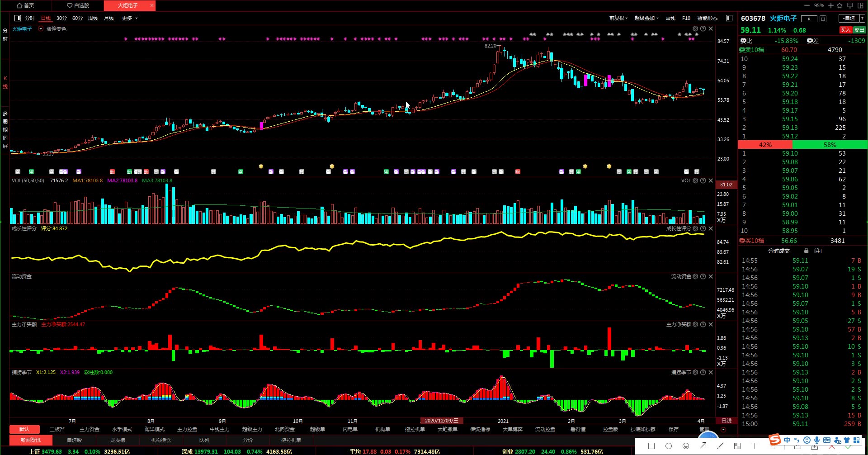Select the 月线 monthly period
Screen dimensions: 868x455
(109, 18)
